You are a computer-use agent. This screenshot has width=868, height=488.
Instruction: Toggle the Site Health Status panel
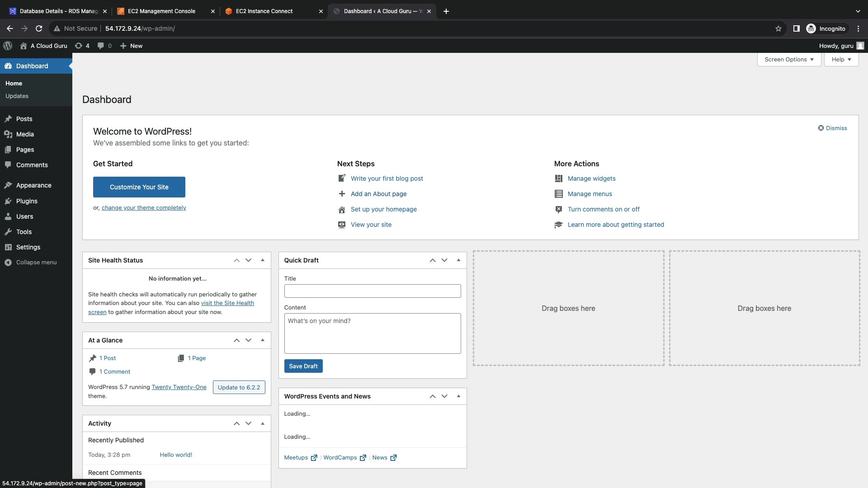coord(263,260)
